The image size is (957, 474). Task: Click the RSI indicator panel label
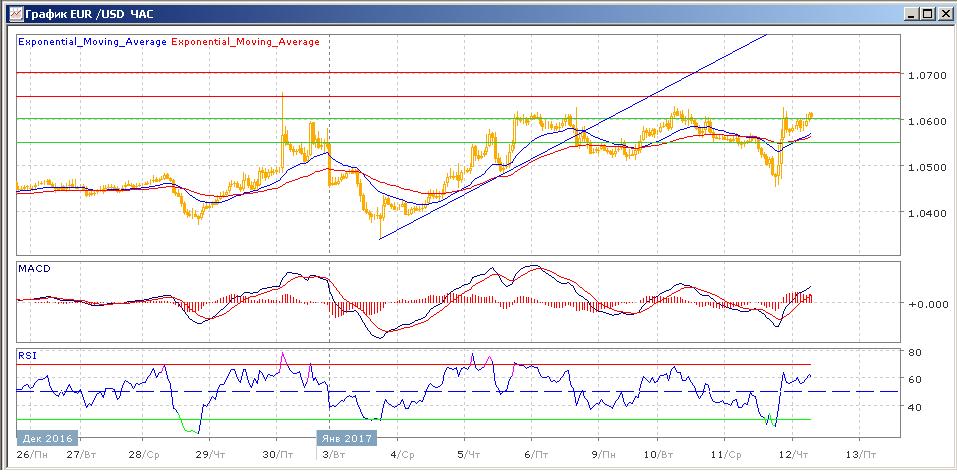28,354
